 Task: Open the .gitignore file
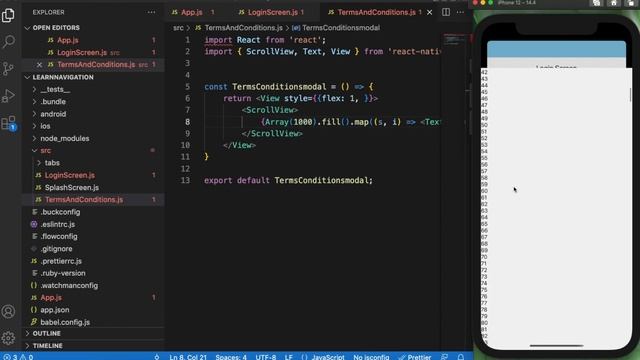56,249
